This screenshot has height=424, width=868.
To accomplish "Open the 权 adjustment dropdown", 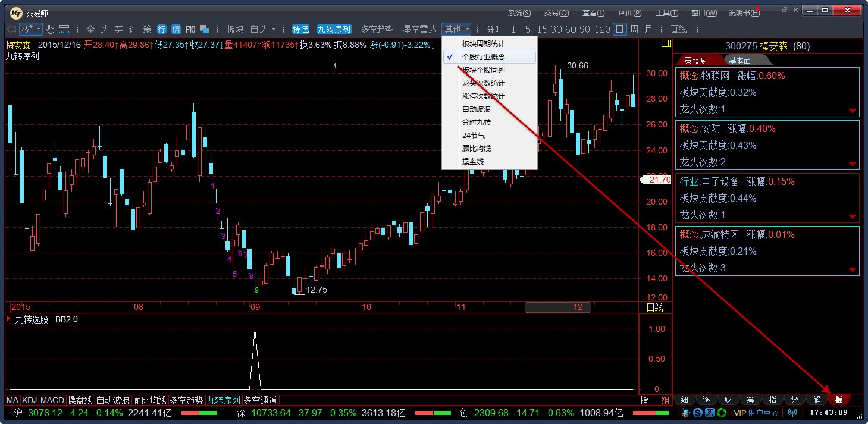I will coord(31,29).
